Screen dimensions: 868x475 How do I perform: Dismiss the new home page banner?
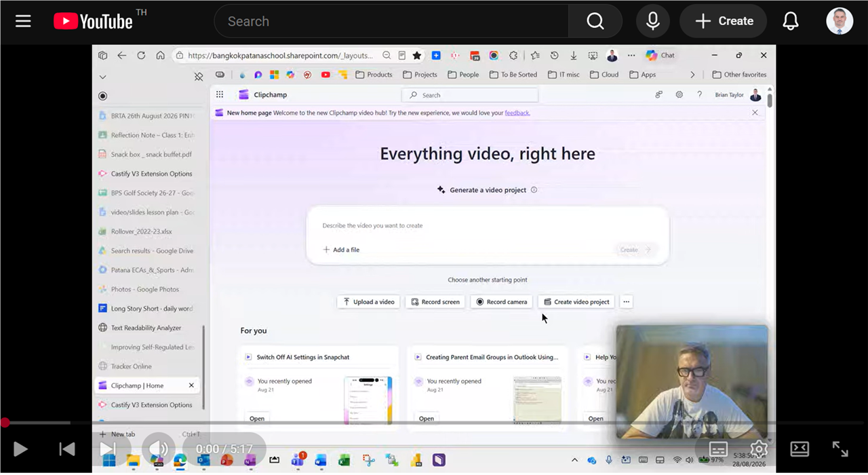coord(755,113)
